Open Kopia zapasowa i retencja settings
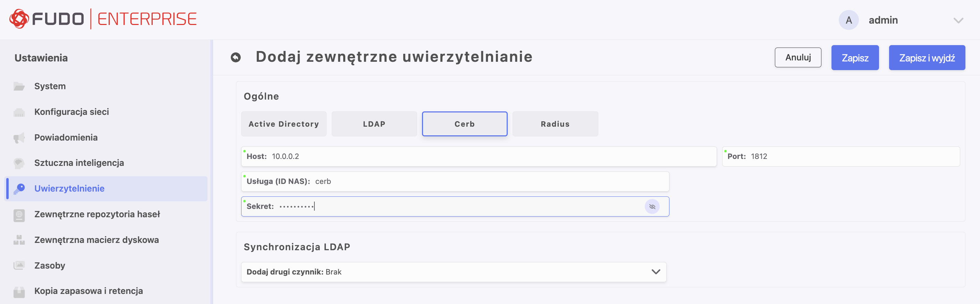The width and height of the screenshot is (980, 304). coord(88,291)
